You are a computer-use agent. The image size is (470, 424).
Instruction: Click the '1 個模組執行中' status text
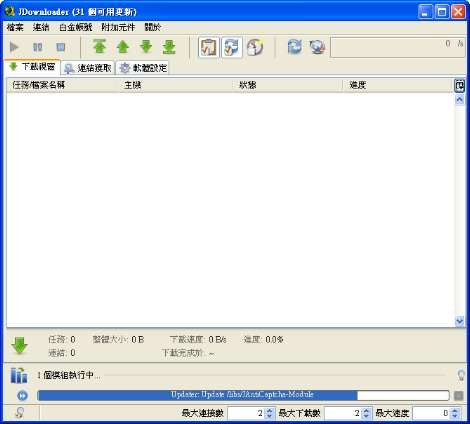click(68, 375)
